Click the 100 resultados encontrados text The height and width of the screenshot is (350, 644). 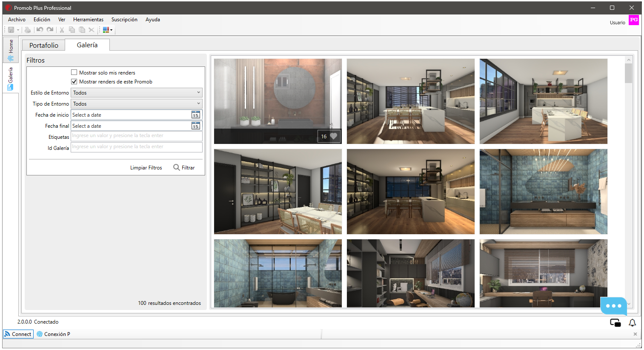click(x=169, y=303)
